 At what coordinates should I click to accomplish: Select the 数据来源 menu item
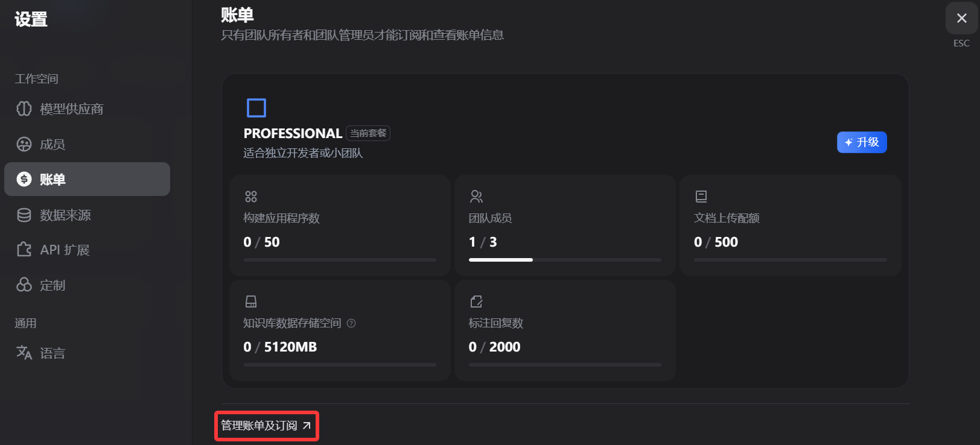tap(65, 215)
